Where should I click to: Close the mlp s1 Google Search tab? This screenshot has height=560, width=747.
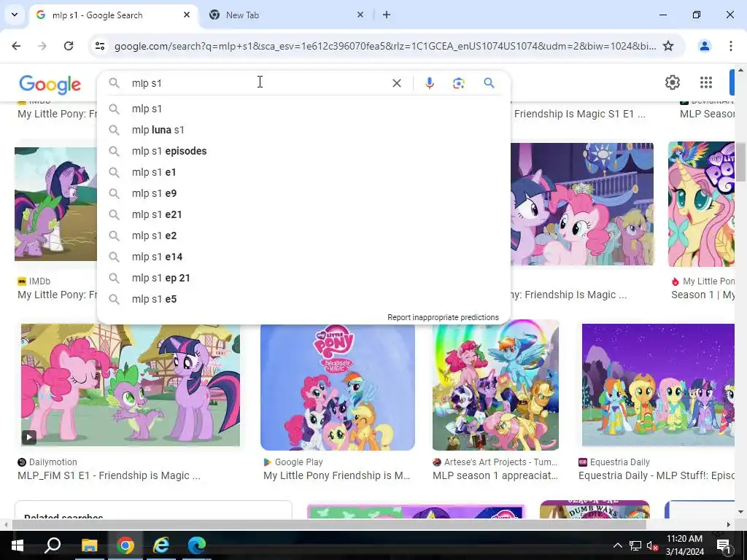187,15
